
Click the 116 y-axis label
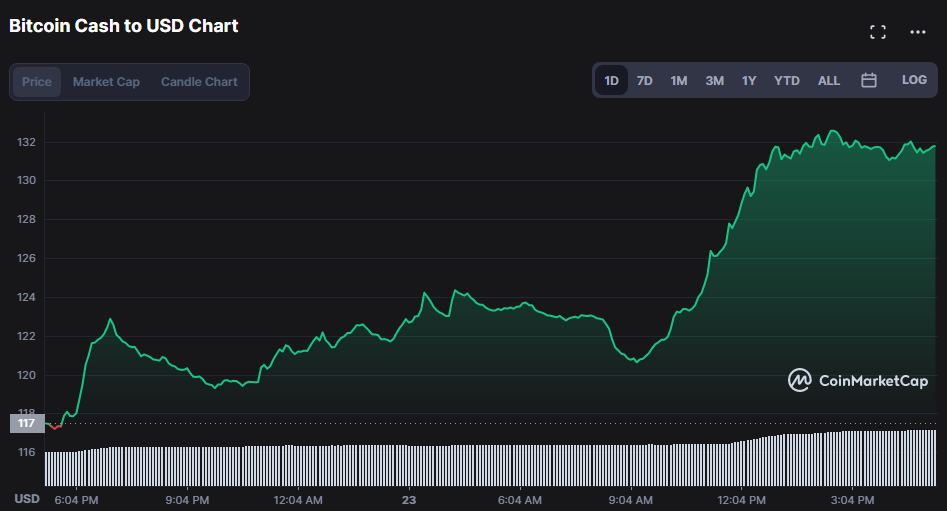point(27,452)
